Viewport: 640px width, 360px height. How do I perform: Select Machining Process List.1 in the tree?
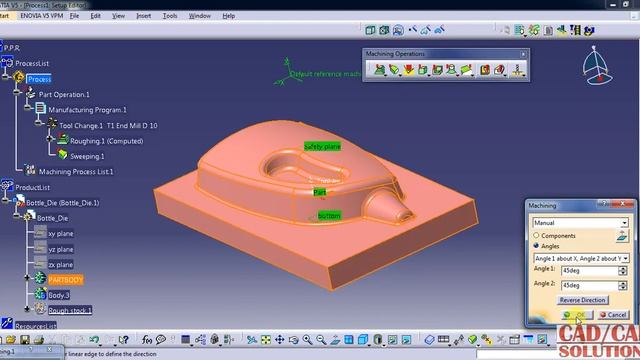(x=76, y=172)
